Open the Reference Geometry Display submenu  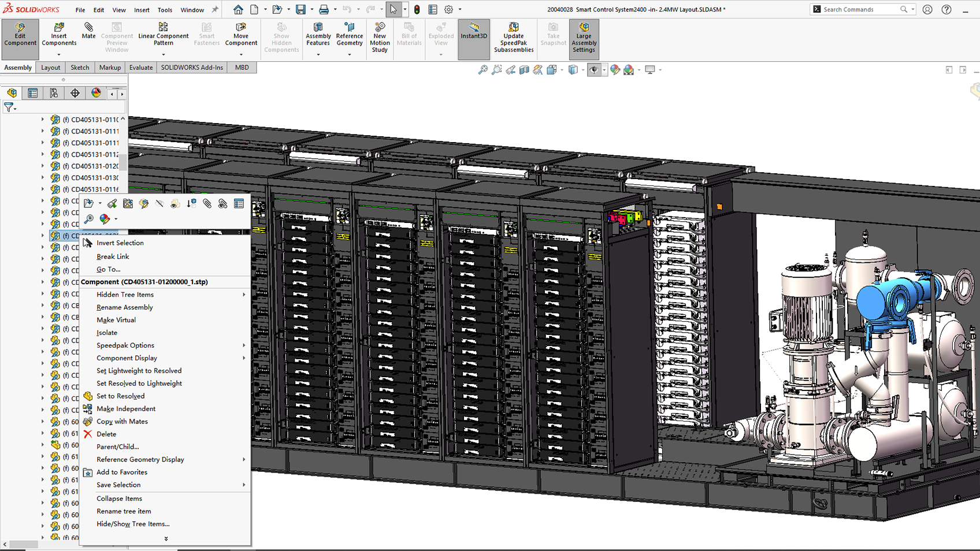click(x=165, y=460)
